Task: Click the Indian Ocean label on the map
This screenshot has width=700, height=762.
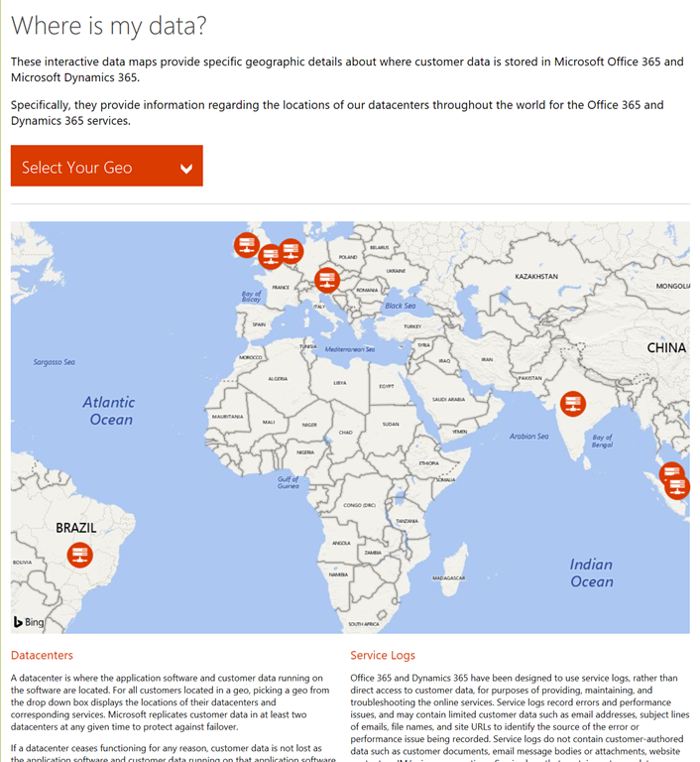Action: pos(591,572)
